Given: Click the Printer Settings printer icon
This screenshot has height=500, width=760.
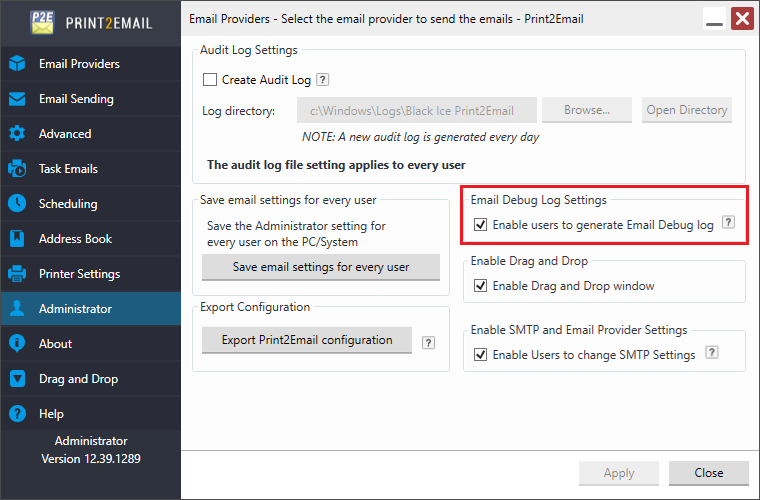Looking at the screenshot, I should (17, 274).
